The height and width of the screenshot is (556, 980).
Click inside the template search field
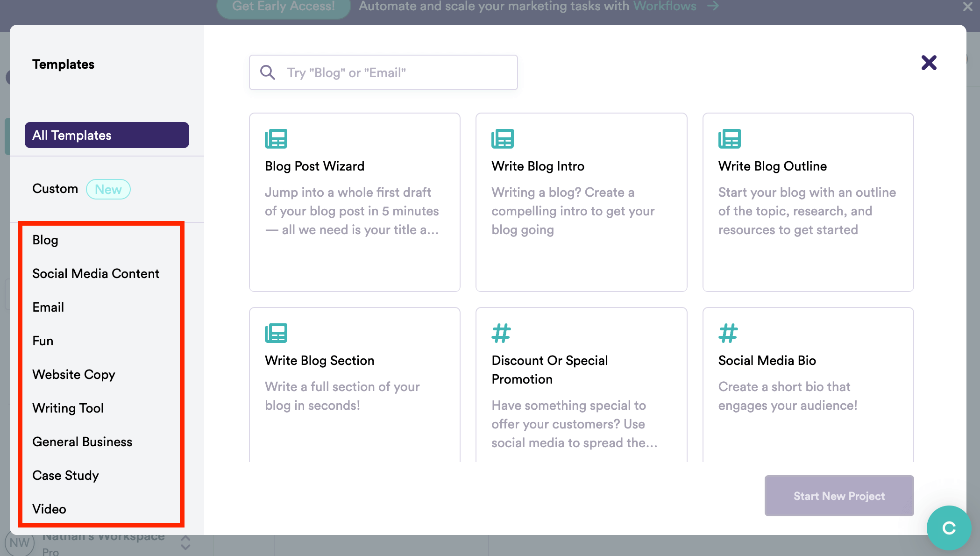[x=383, y=72]
